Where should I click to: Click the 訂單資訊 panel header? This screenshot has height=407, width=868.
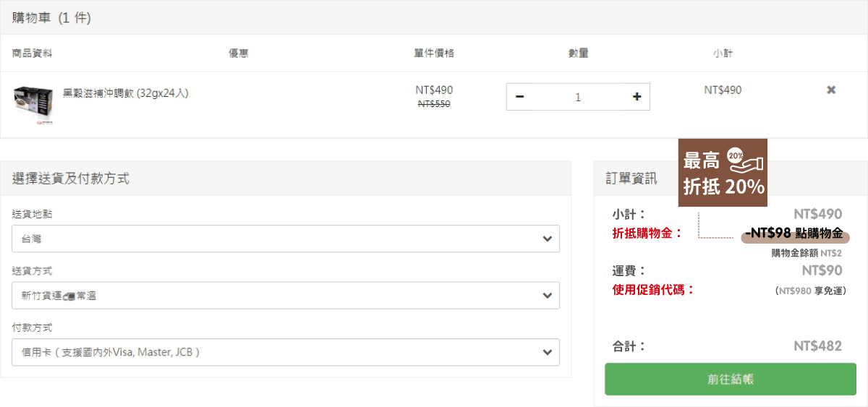[631, 179]
